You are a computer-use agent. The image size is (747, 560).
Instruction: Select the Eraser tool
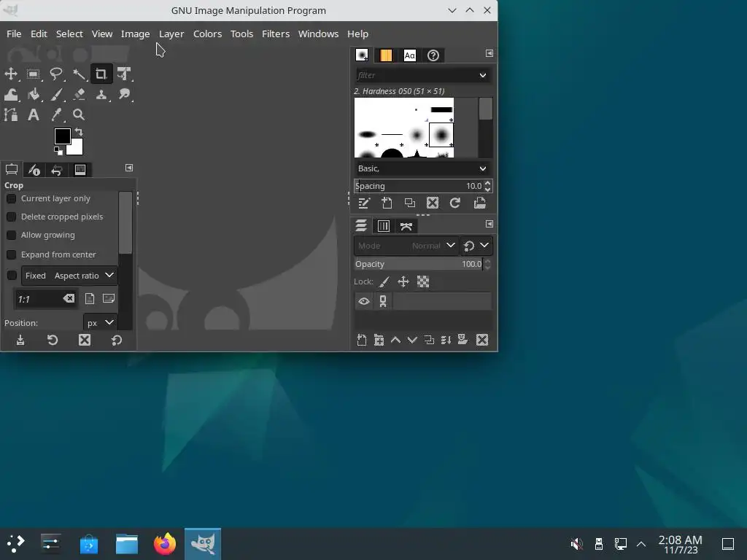pos(79,94)
